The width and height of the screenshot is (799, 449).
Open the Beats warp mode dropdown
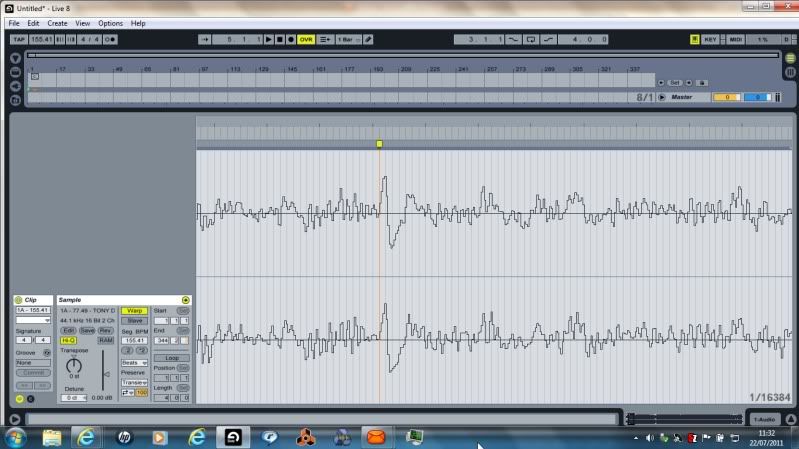point(134,362)
